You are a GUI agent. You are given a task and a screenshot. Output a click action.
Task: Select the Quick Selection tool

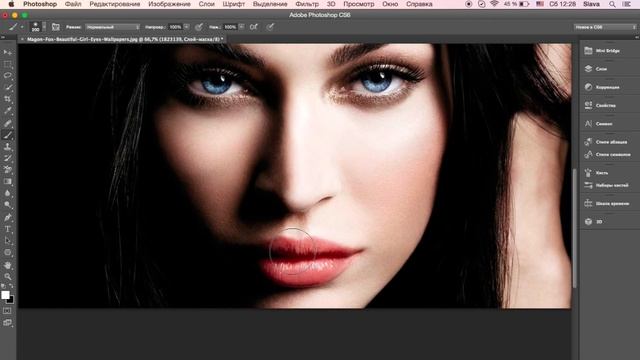[7, 87]
